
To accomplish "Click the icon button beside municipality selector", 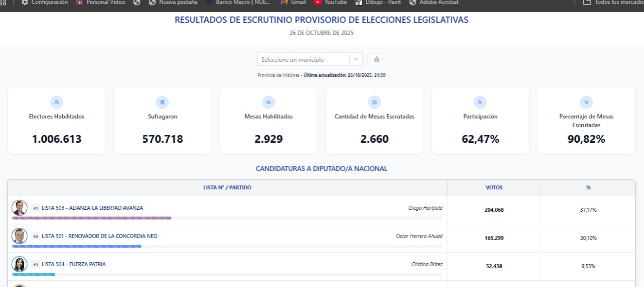I will (376, 59).
